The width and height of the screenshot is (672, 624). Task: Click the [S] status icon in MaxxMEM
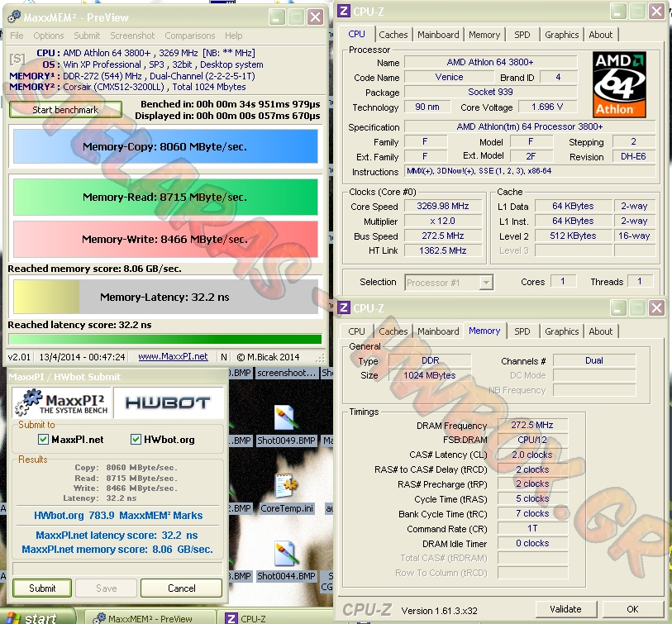pos(17,59)
